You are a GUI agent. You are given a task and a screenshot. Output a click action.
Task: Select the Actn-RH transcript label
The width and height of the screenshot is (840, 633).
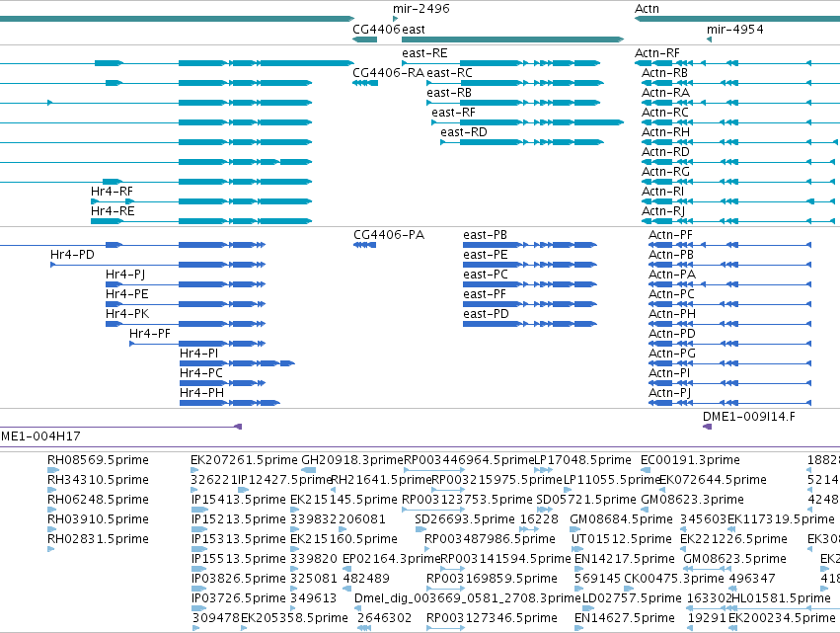point(666,132)
